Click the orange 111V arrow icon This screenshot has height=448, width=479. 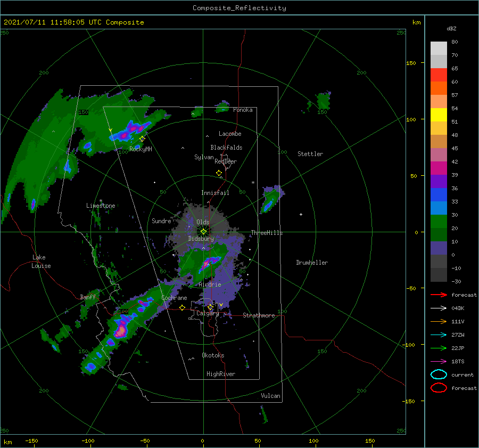439,321
